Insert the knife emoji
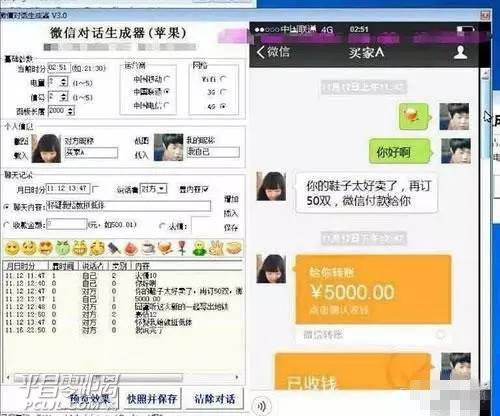Image resolution: width=500 pixels, height=416 pixels. coord(114,248)
